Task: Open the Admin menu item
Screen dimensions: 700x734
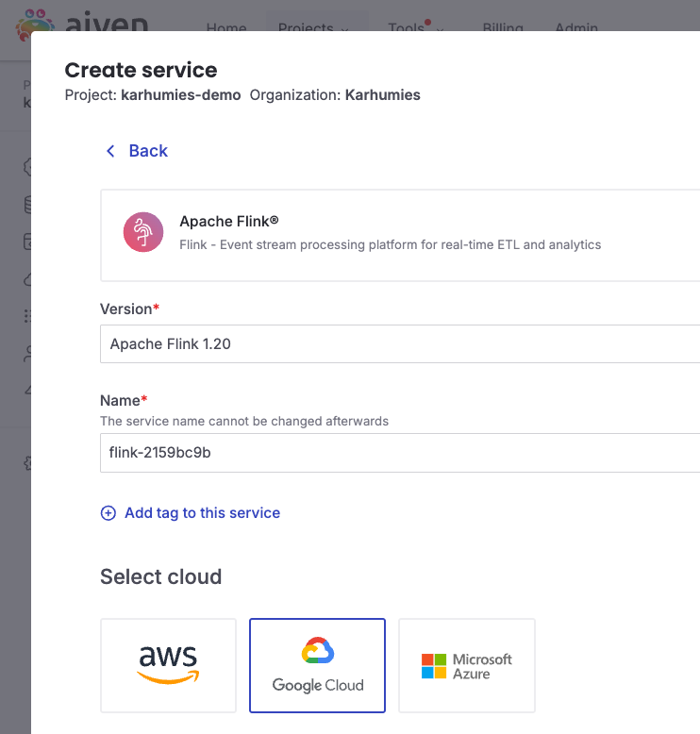Action: (x=576, y=27)
